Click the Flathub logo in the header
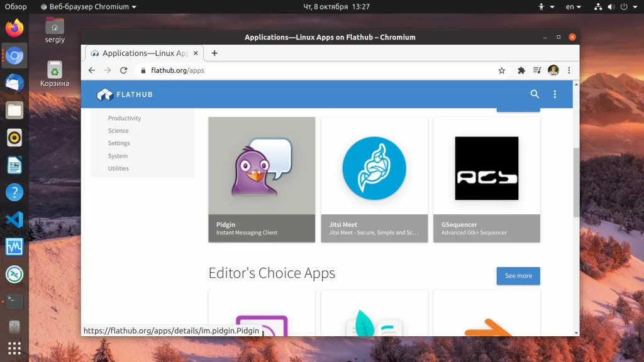This screenshot has height=362, width=644. tap(125, 95)
